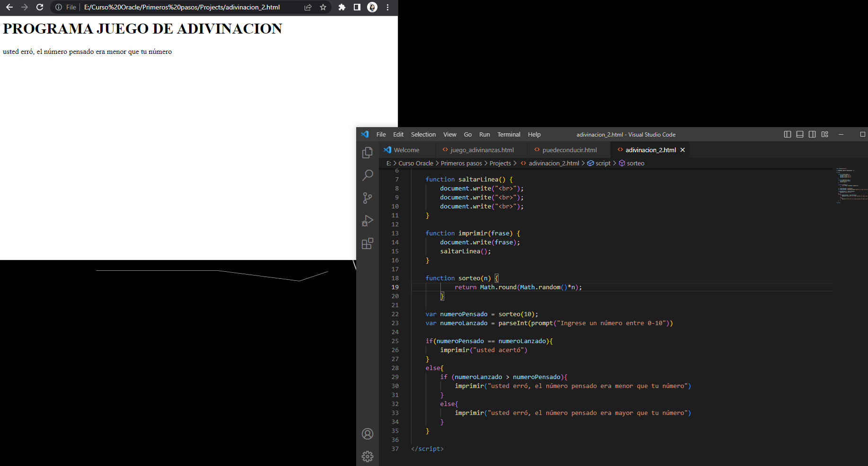Open the Run menu
The image size is (868, 466).
tap(484, 134)
